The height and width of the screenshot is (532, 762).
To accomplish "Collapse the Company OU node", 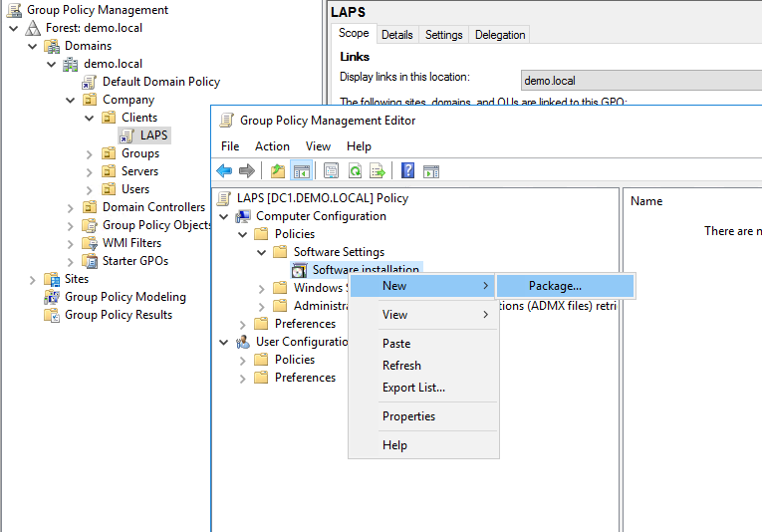I will click(71, 100).
